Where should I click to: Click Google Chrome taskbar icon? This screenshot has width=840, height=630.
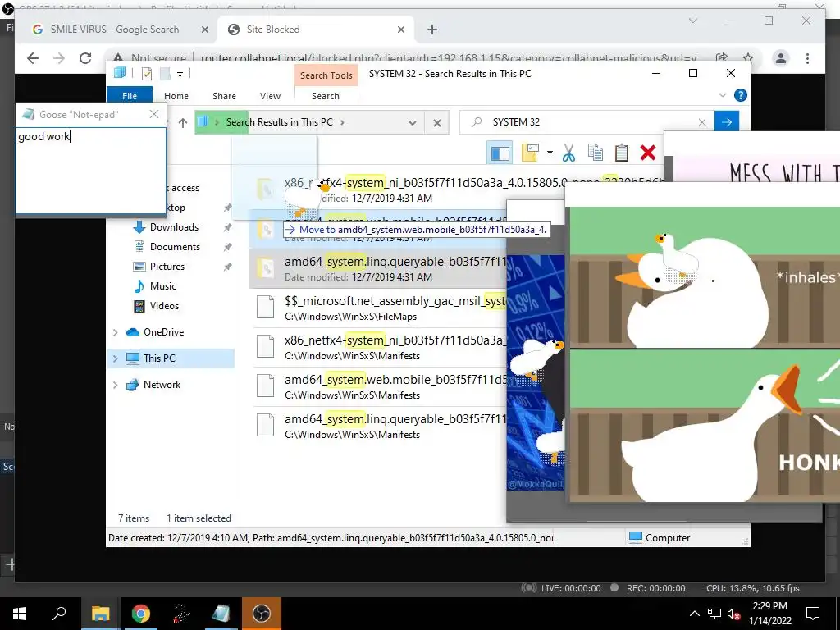pyautogui.click(x=141, y=614)
